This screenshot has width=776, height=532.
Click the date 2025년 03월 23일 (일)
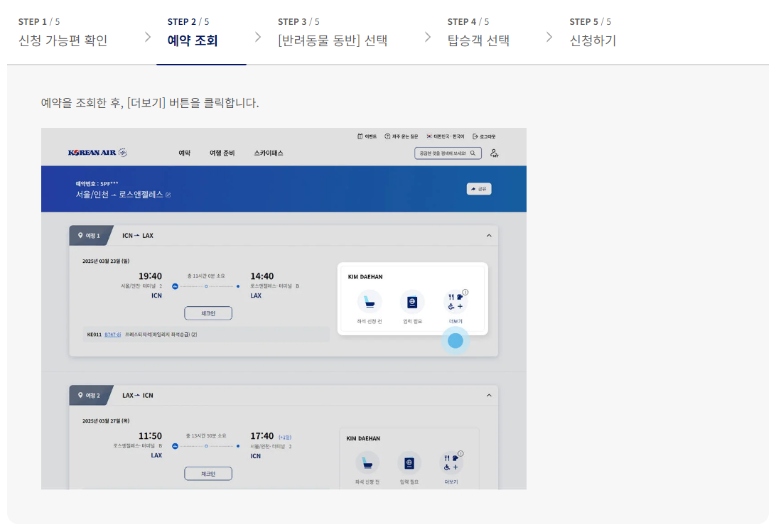point(106,261)
